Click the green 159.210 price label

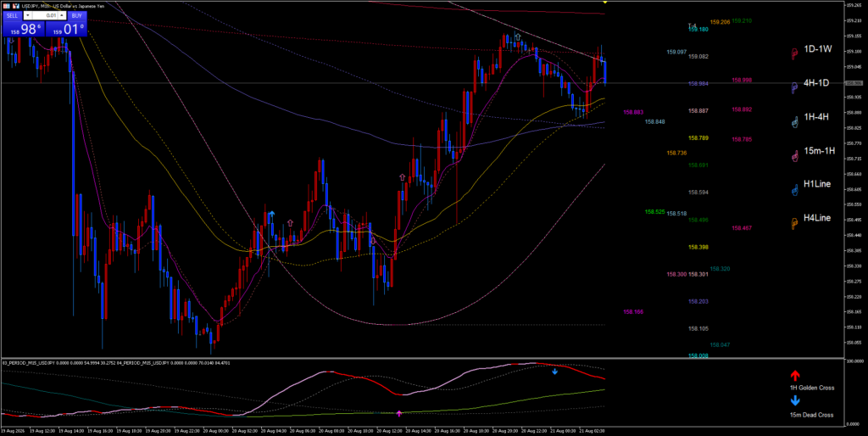[x=742, y=21]
